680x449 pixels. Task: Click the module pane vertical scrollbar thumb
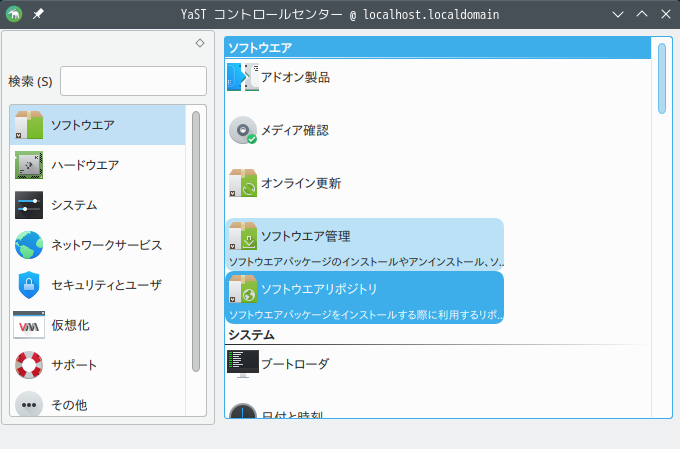662,79
